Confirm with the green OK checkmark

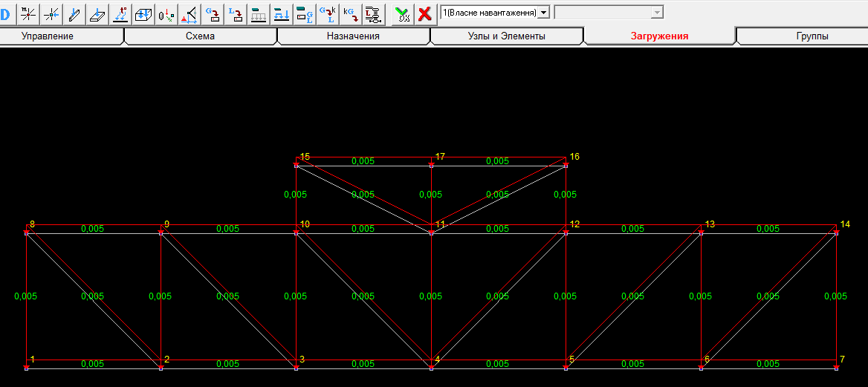[x=403, y=14]
